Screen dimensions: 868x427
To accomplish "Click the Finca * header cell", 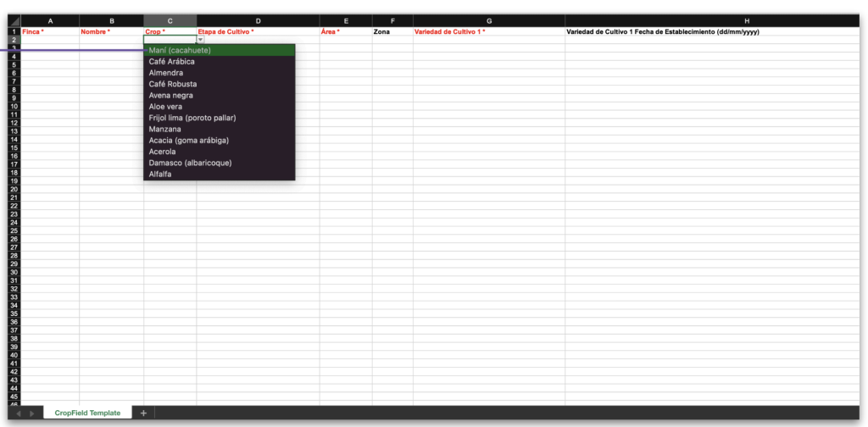I will (50, 32).
